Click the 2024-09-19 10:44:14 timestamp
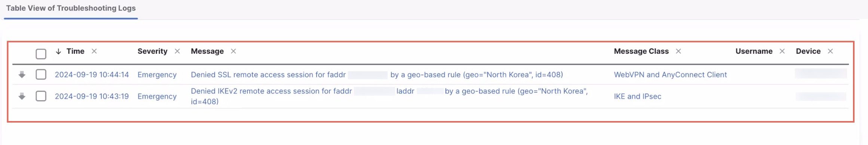This screenshot has width=868, height=145. click(92, 75)
